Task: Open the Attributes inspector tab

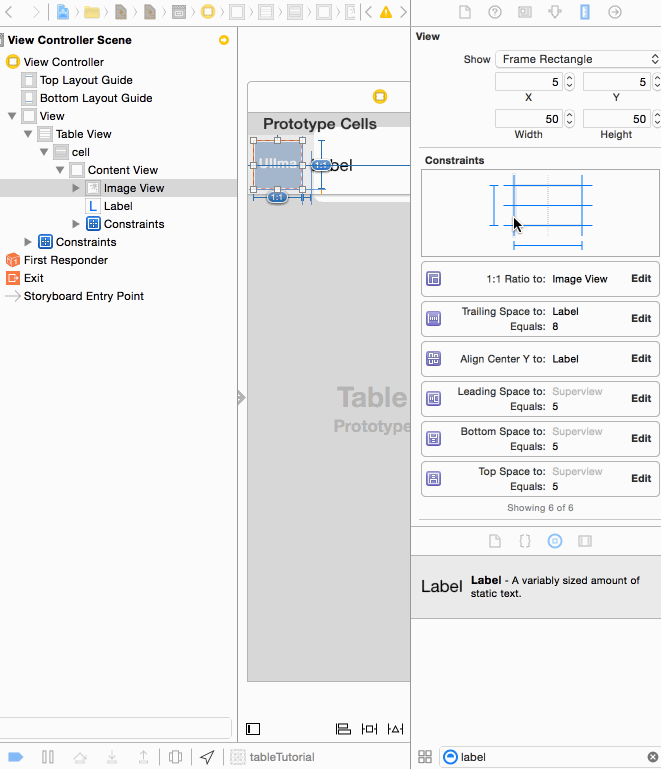Action: point(555,12)
